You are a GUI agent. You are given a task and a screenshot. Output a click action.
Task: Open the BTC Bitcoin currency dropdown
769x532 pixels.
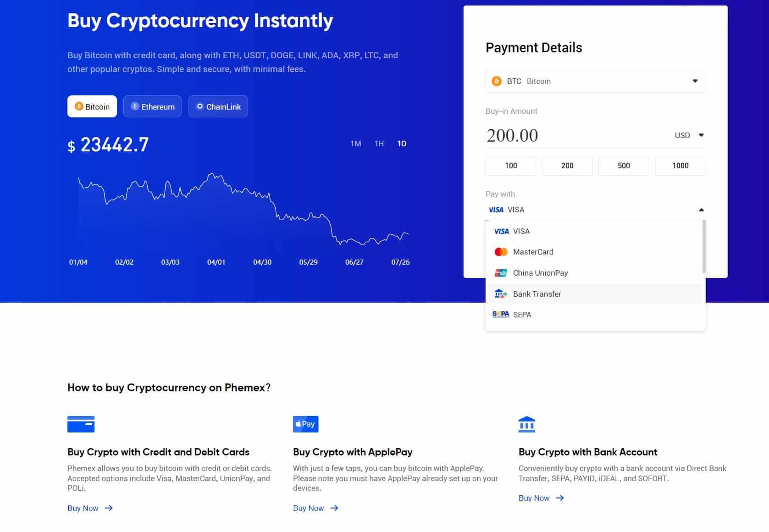[x=595, y=81]
